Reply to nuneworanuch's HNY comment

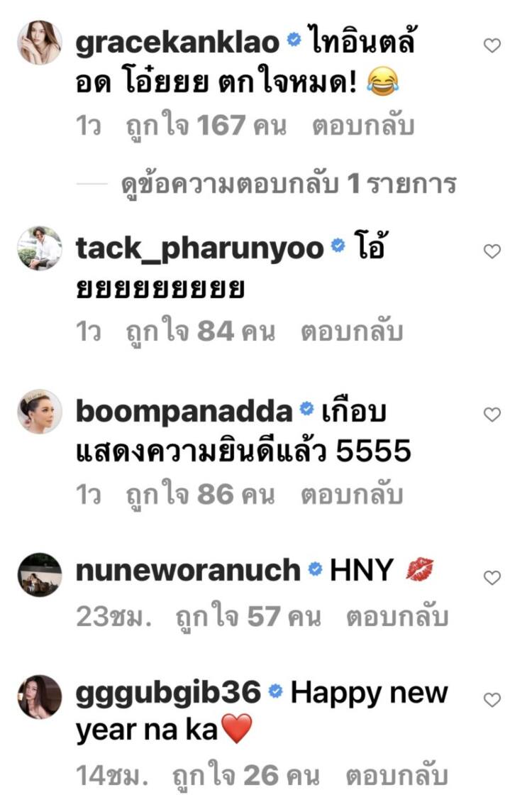point(397,617)
